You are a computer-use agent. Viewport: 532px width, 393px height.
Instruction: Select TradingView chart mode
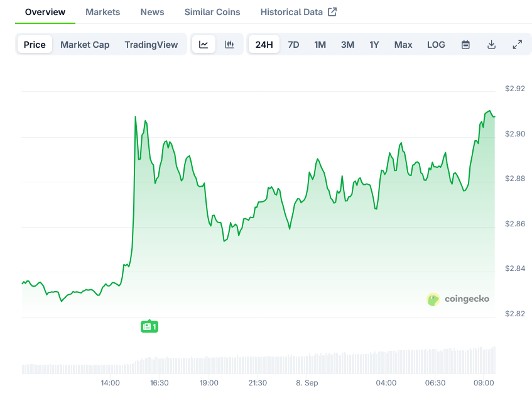point(151,45)
